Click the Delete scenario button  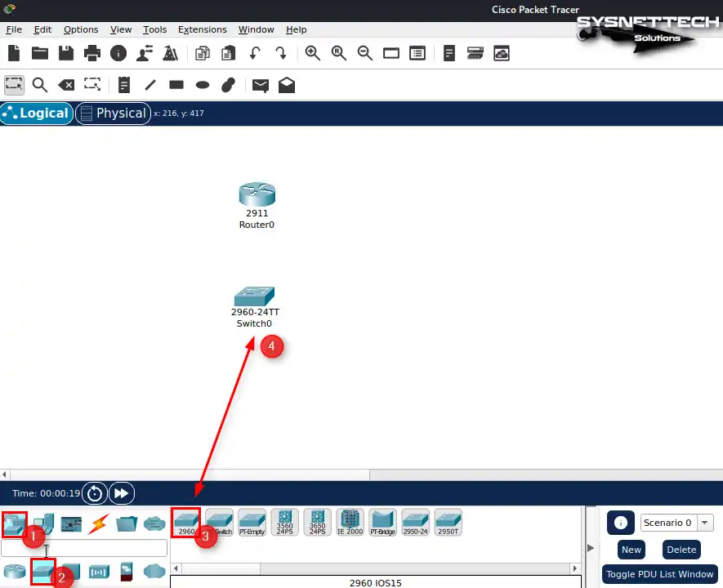[x=681, y=550]
